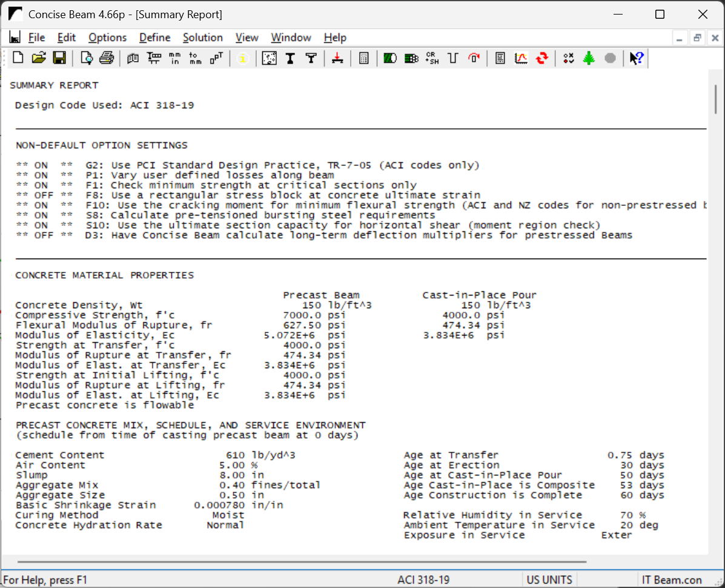Click the horizontal scrollbar at the bottom
Viewport: 725px width, 588px height.
click(x=303, y=561)
